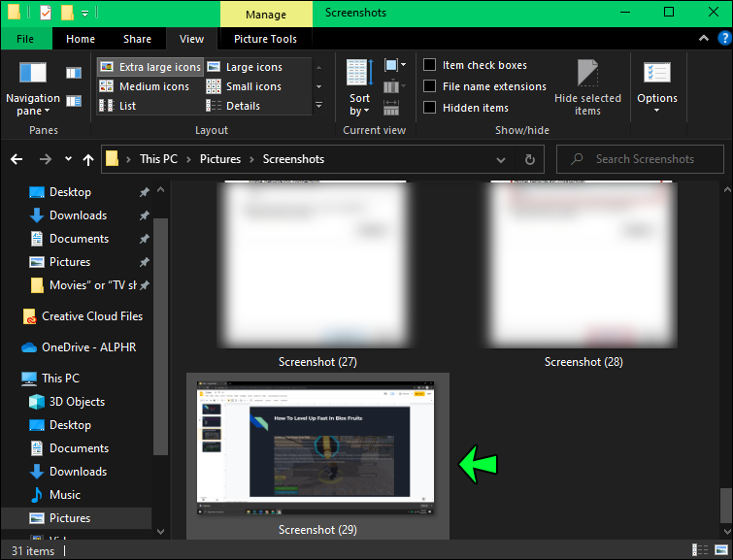This screenshot has height=560, width=733.
Task: Click the Hide selected items icon
Action: pos(587,87)
